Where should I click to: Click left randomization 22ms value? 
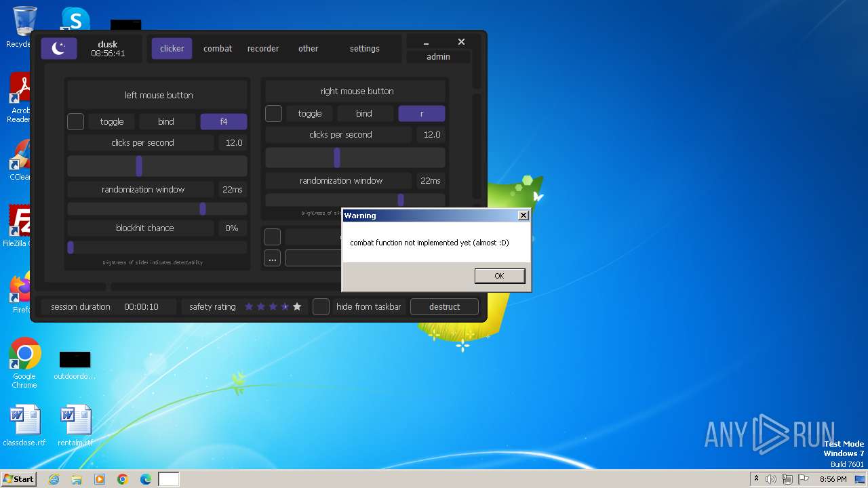[233, 189]
